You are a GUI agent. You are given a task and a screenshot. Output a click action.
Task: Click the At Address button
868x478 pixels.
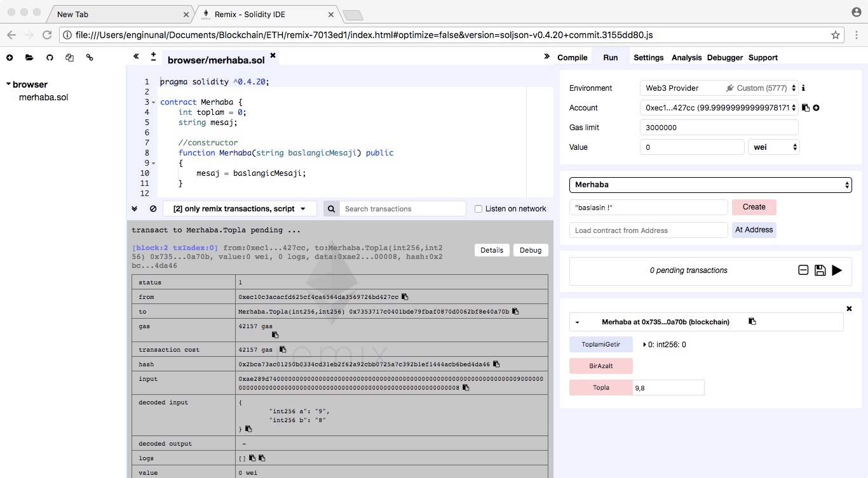(754, 230)
